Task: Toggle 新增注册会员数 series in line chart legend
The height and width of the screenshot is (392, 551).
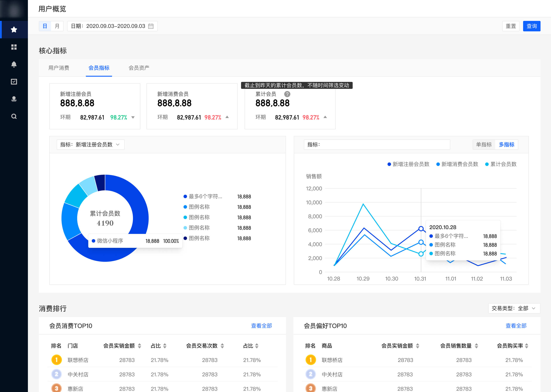Action: 408,164
